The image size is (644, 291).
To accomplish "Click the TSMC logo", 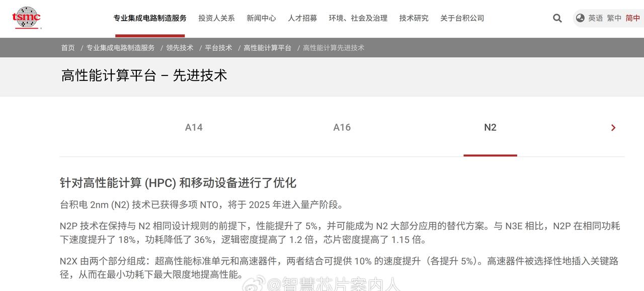I will tap(26, 18).
